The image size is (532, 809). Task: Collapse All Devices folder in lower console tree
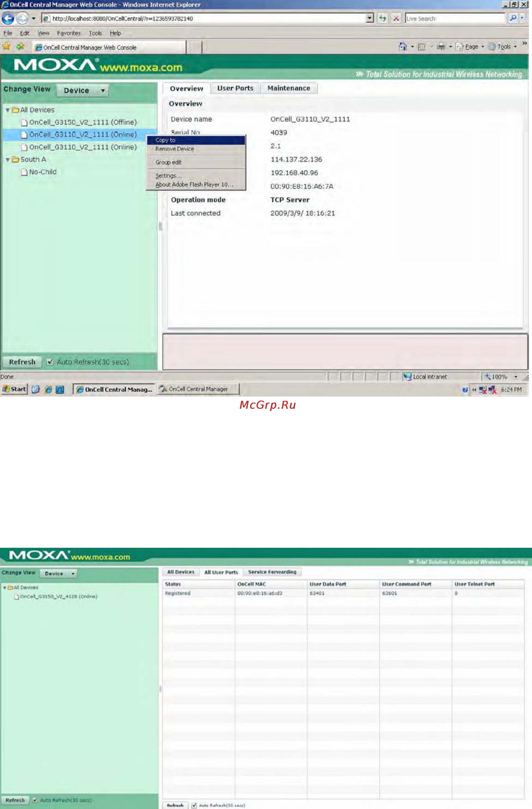(5, 588)
